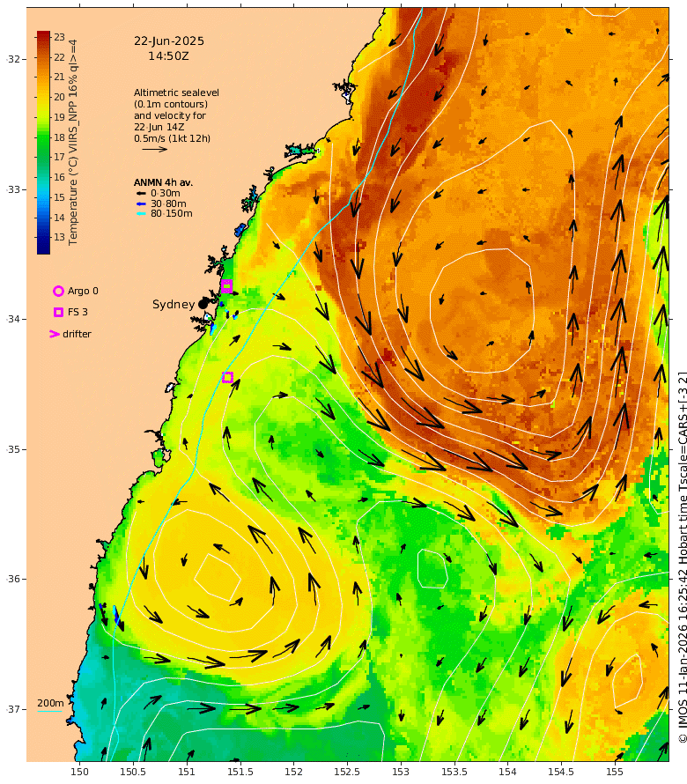This screenshot has width=687, height=784.
Task: Click the latitude axis label "-37"
Action: coord(13,709)
